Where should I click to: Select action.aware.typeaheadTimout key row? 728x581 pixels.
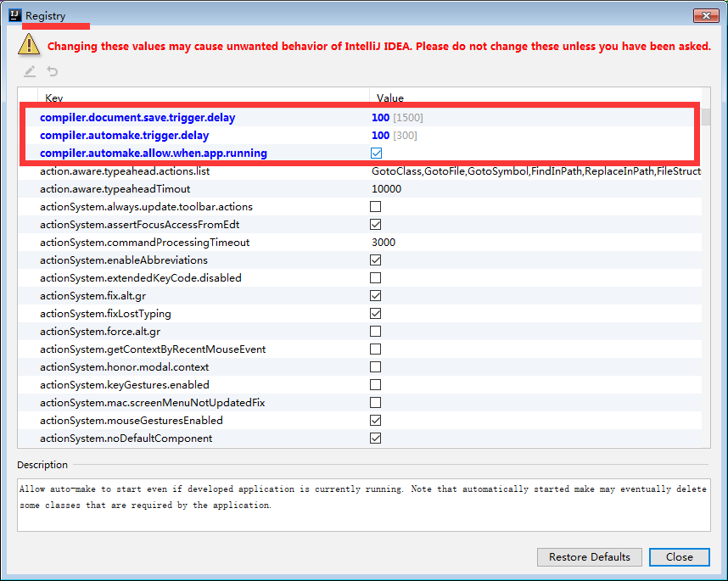(x=115, y=189)
